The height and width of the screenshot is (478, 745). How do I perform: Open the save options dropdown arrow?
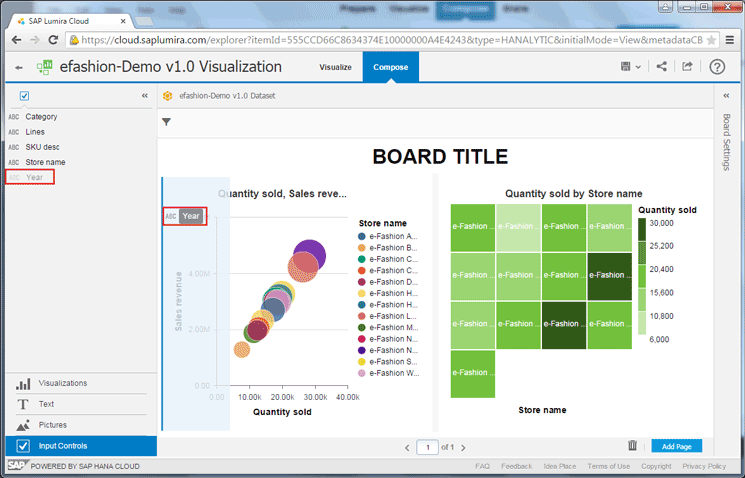tap(638, 67)
